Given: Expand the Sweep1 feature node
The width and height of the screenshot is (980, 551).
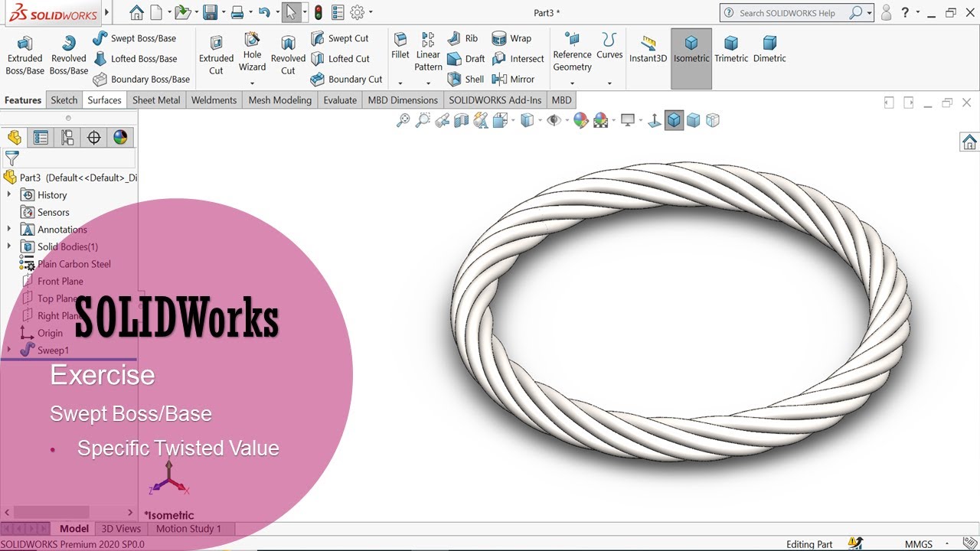Looking at the screenshot, I should tap(9, 350).
